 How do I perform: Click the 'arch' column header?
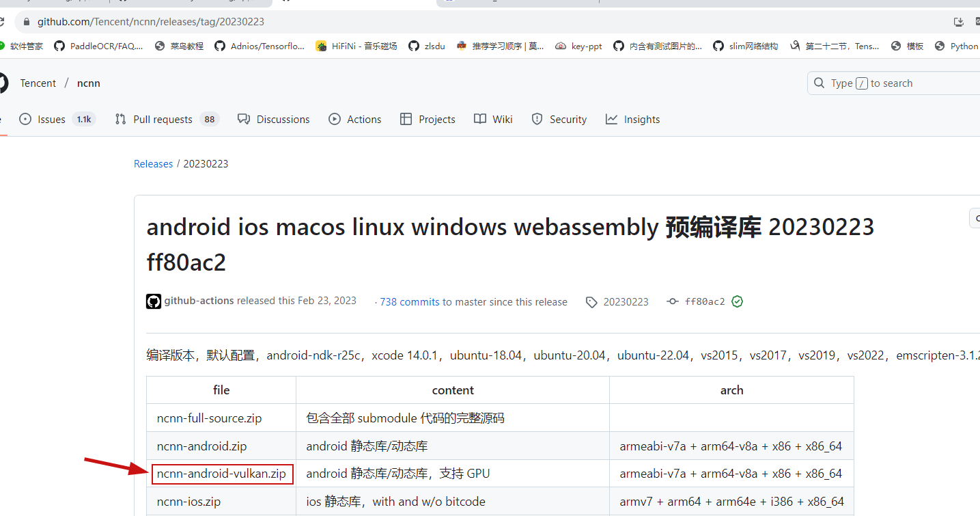coord(731,390)
